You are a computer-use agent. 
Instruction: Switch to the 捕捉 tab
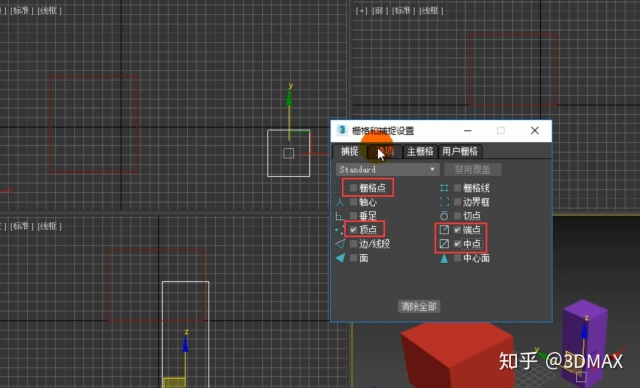point(349,151)
